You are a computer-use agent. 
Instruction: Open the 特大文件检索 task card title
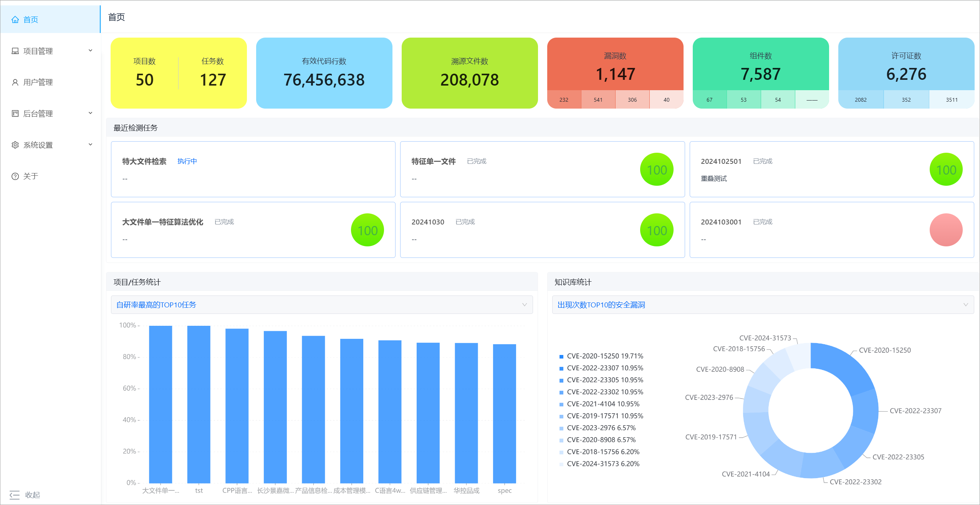pyautogui.click(x=144, y=162)
